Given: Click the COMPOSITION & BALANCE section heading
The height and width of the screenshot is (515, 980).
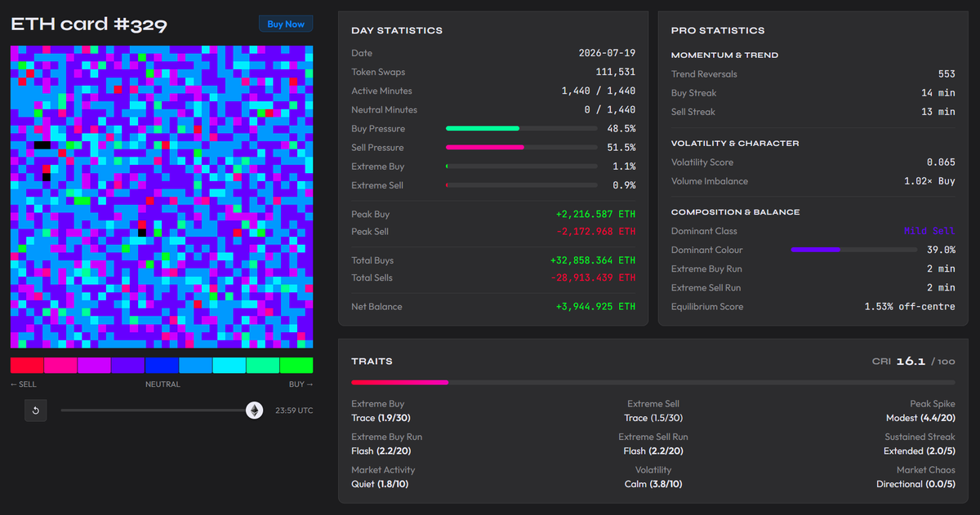Looking at the screenshot, I should coord(735,212).
